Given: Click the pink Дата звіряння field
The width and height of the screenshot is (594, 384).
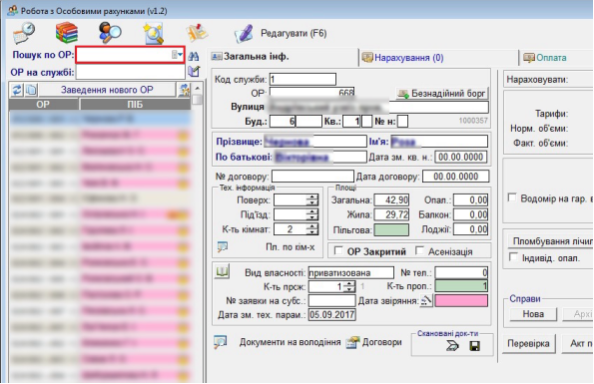Looking at the screenshot, I should click(461, 301).
